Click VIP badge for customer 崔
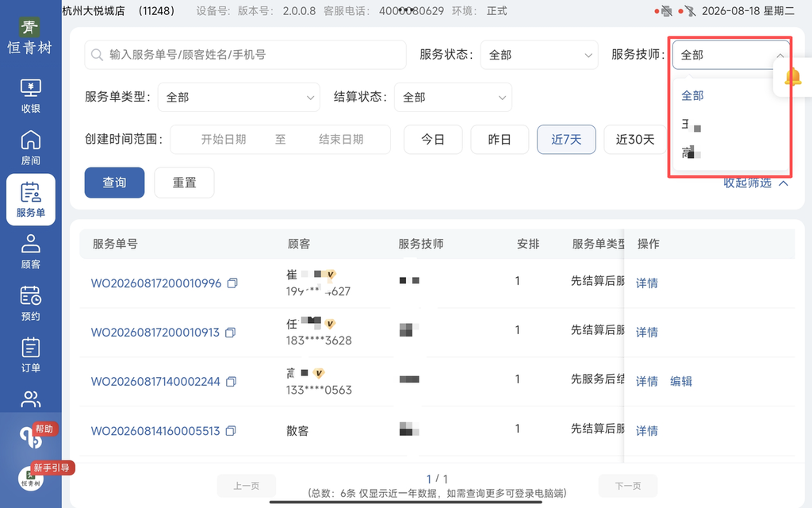 331,274
